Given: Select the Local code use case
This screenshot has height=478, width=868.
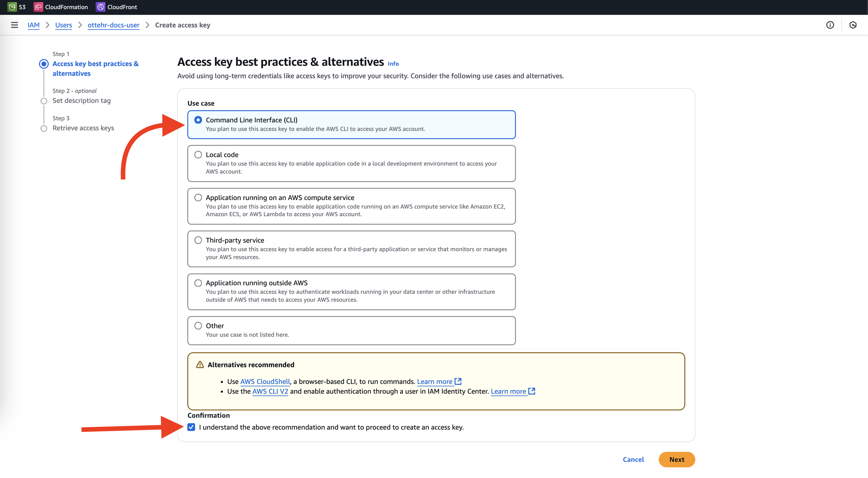Looking at the screenshot, I should pyautogui.click(x=198, y=154).
